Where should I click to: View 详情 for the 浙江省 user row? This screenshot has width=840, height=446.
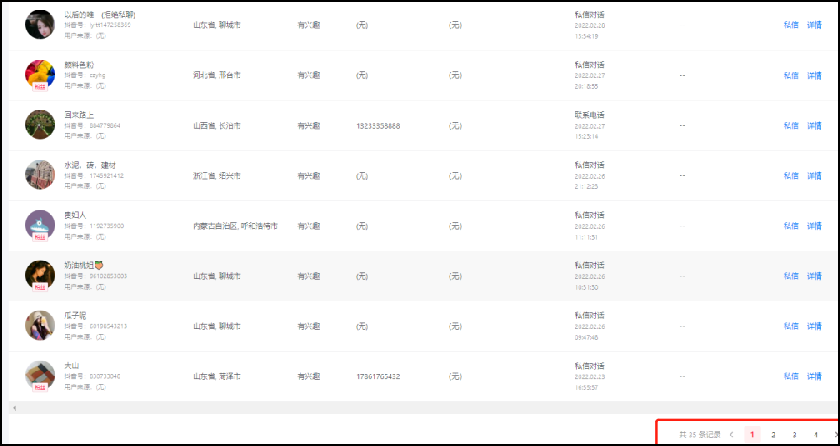[x=814, y=175]
